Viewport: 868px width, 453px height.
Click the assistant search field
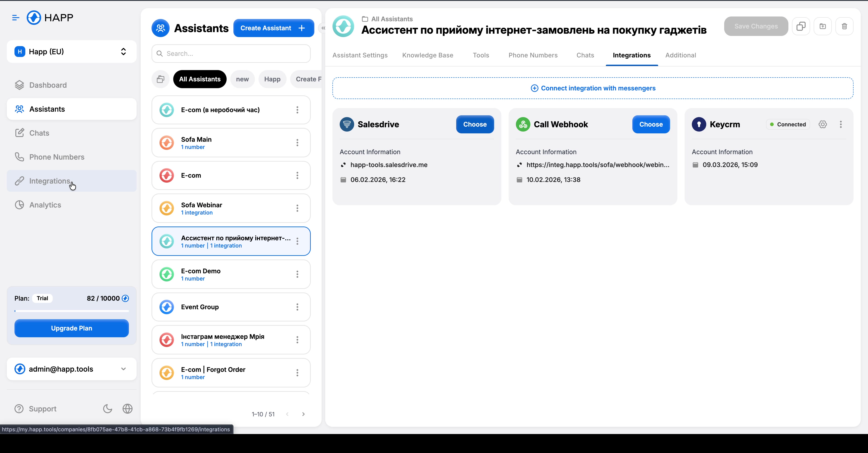tap(230, 53)
